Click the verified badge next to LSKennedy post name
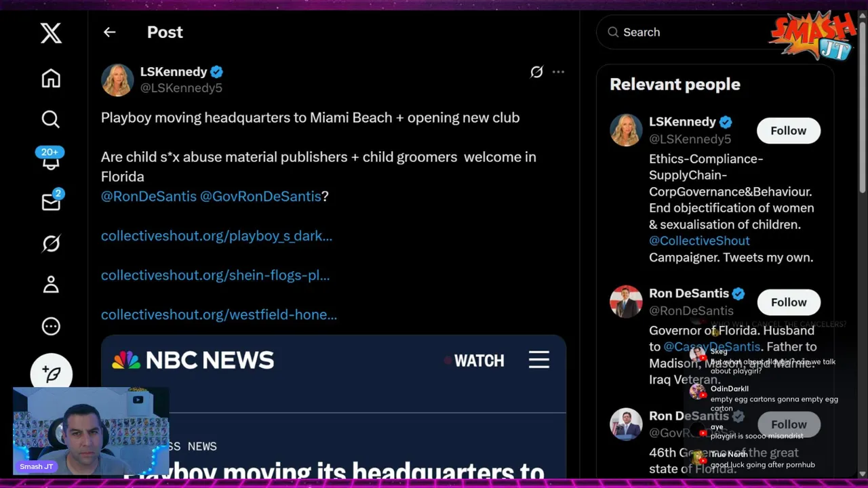Image resolution: width=868 pixels, height=488 pixels. (216, 72)
